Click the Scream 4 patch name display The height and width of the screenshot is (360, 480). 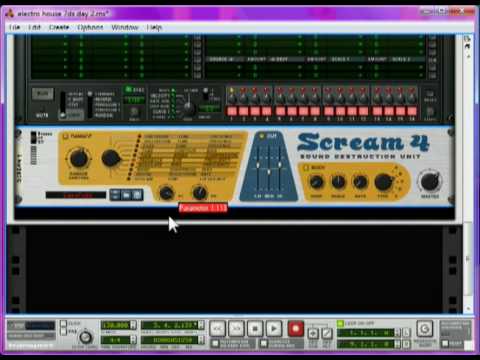(76, 195)
